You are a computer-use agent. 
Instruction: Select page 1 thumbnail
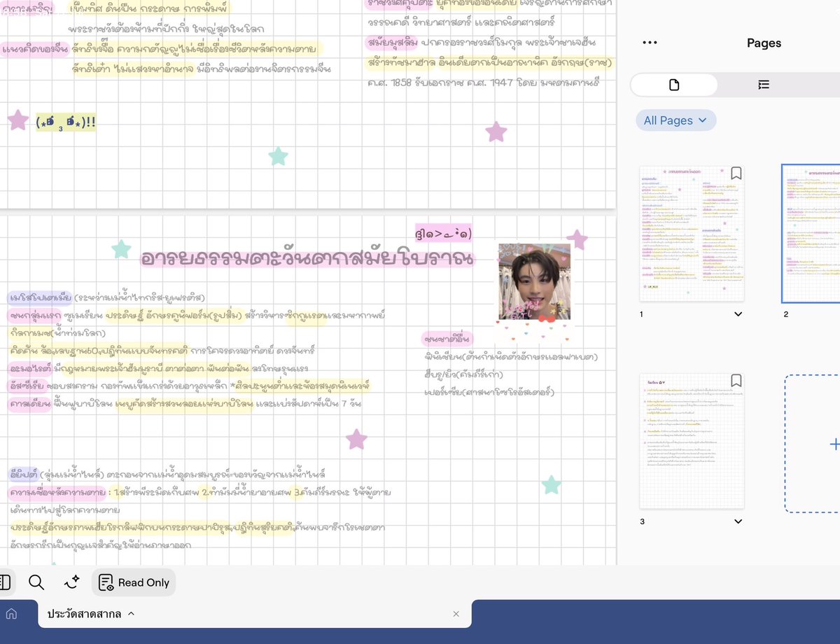[x=692, y=233]
